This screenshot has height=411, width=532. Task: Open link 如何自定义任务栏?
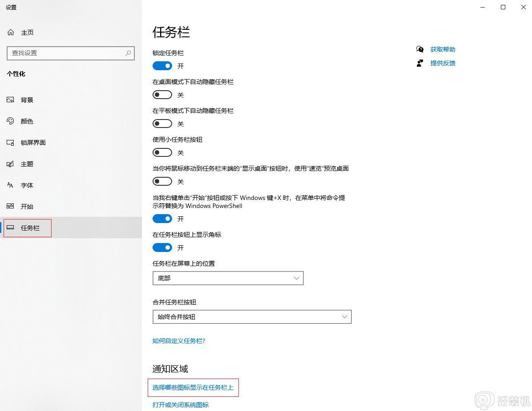coord(178,341)
